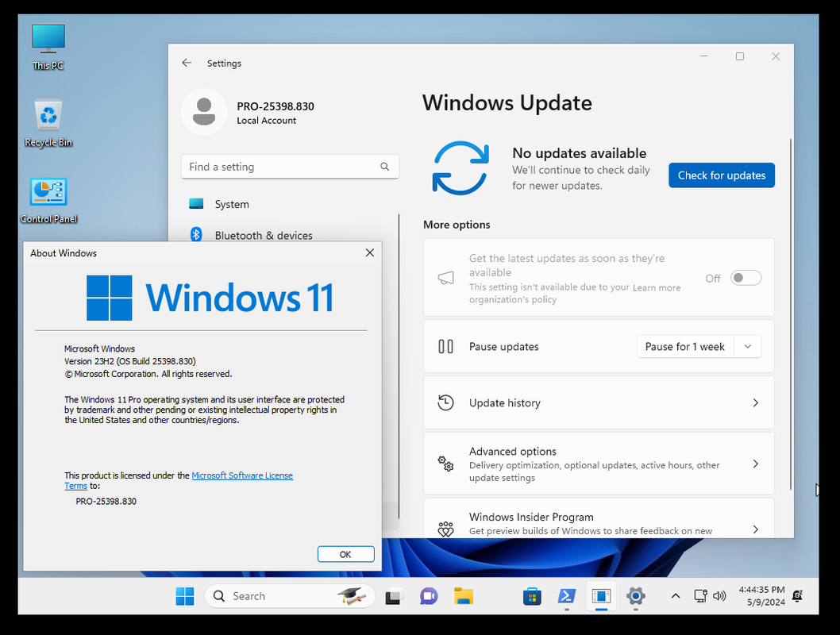Switch to the winver taskbar item
This screenshot has height=635, width=840.
coord(601,596)
